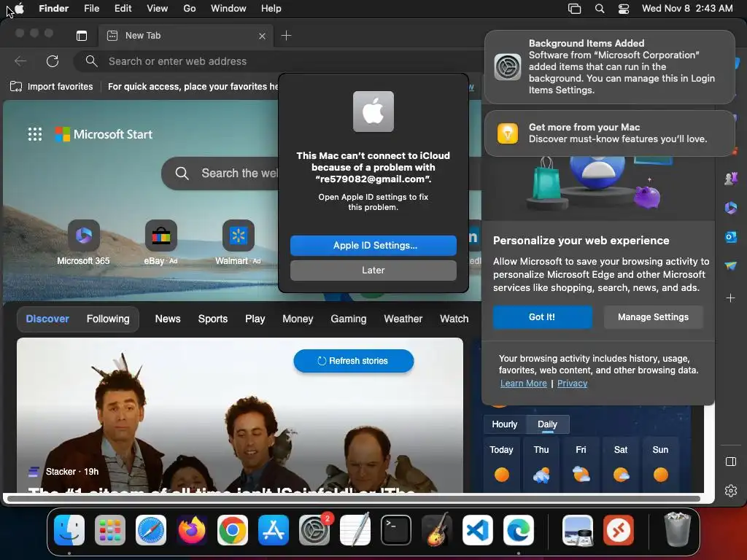Click Got It! on personalize prompt
The image size is (747, 560).
542,316
